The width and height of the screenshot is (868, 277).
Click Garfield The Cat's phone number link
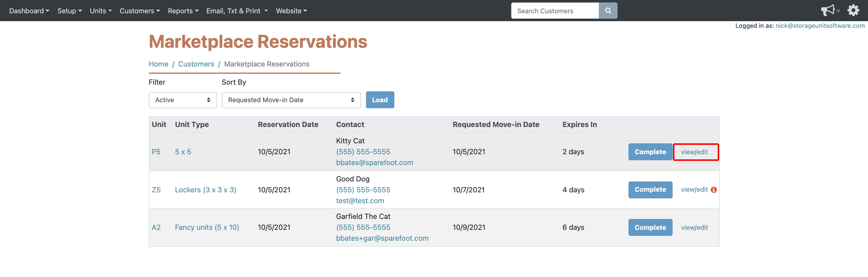(363, 227)
